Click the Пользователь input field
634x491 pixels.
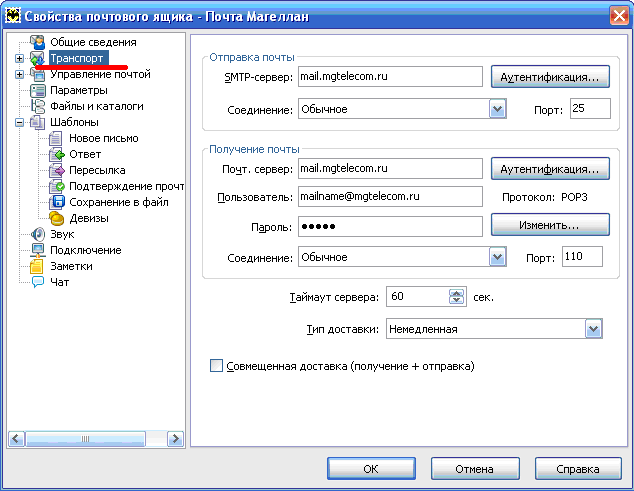(390, 197)
